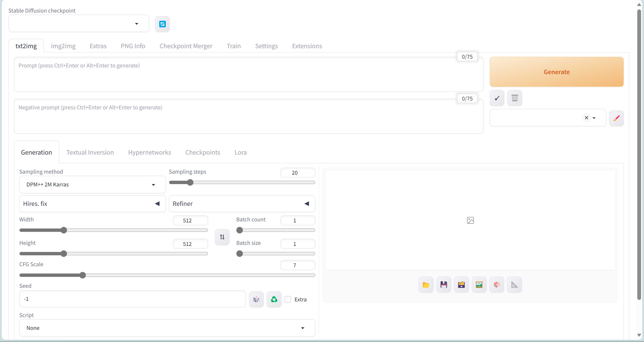Send the image to the img2img tab
Screen dimensions: 644x342
(x=479, y=285)
